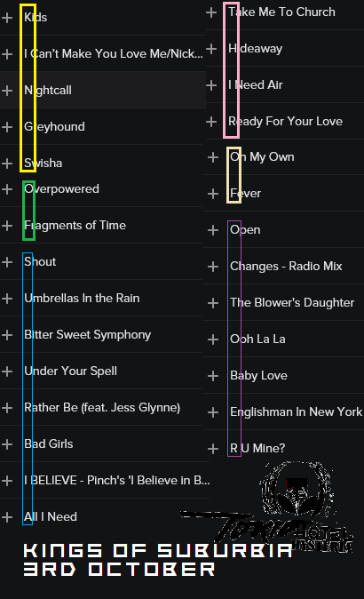Select the Fragments of Time track
364x599 pixels.
tap(75, 226)
